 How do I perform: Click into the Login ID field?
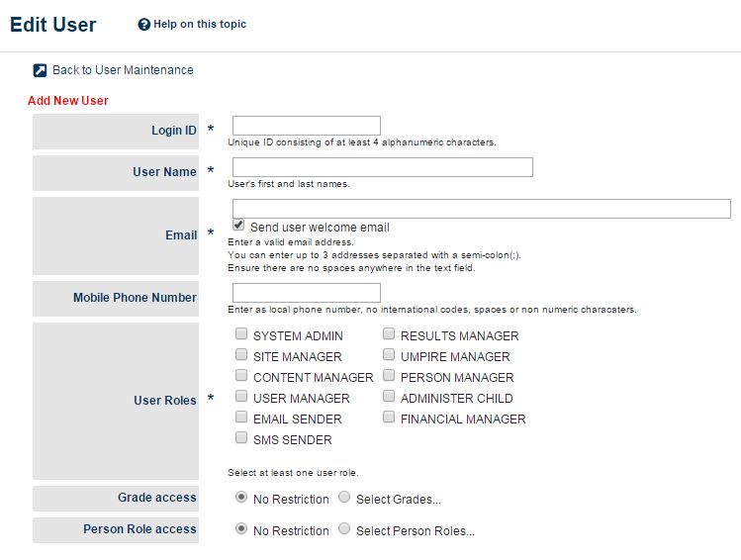pyautogui.click(x=307, y=126)
